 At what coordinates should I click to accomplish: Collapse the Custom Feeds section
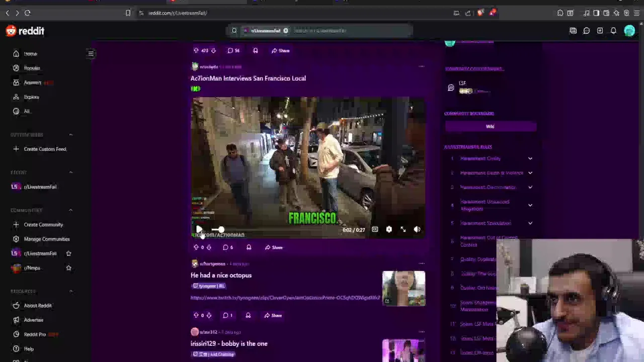[x=70, y=135]
